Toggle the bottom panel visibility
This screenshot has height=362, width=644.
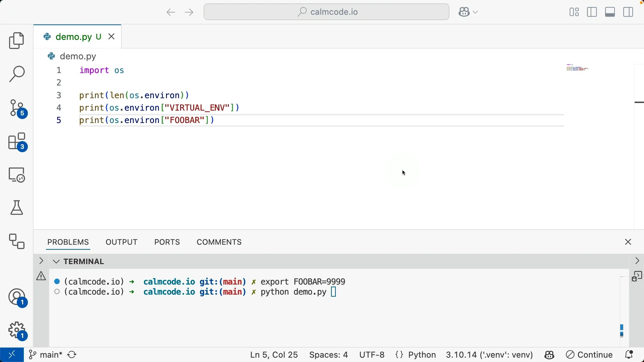point(610,12)
